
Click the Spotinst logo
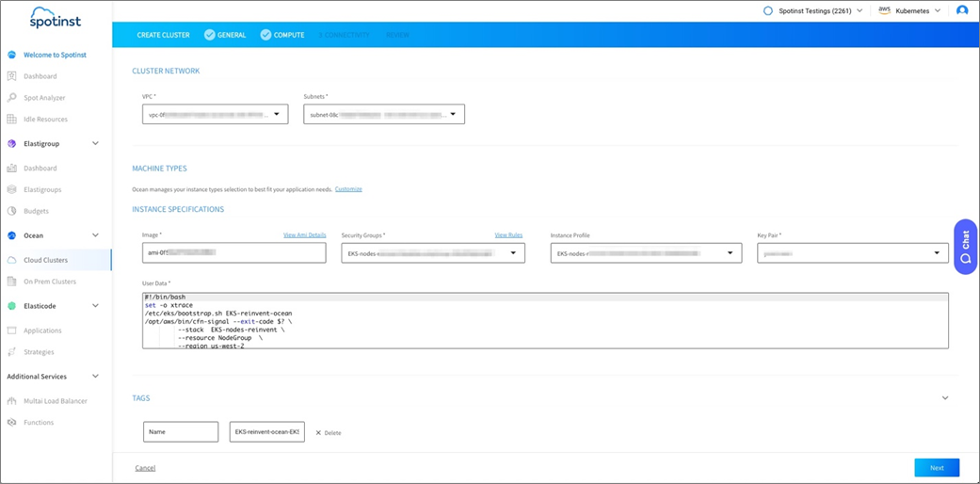pyautogui.click(x=55, y=18)
